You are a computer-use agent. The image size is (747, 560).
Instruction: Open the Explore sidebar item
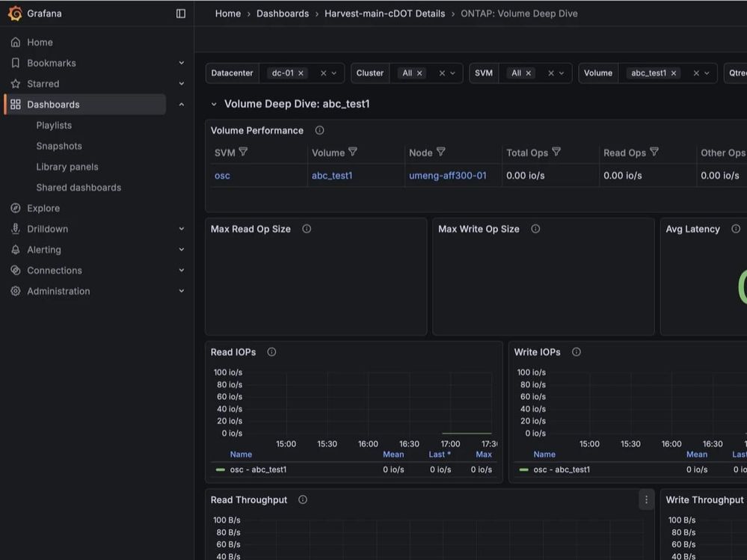pos(43,208)
